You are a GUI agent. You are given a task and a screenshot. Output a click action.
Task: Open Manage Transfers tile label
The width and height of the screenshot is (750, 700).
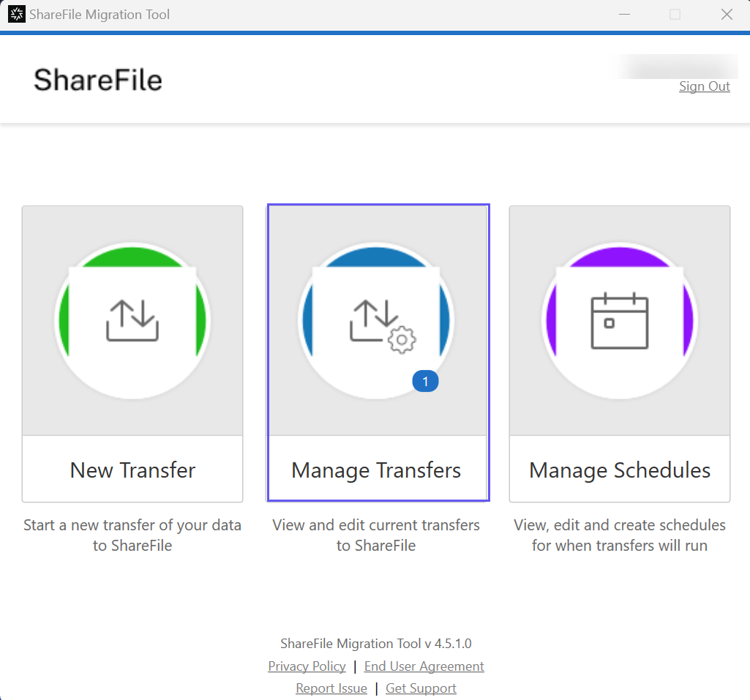[376, 470]
